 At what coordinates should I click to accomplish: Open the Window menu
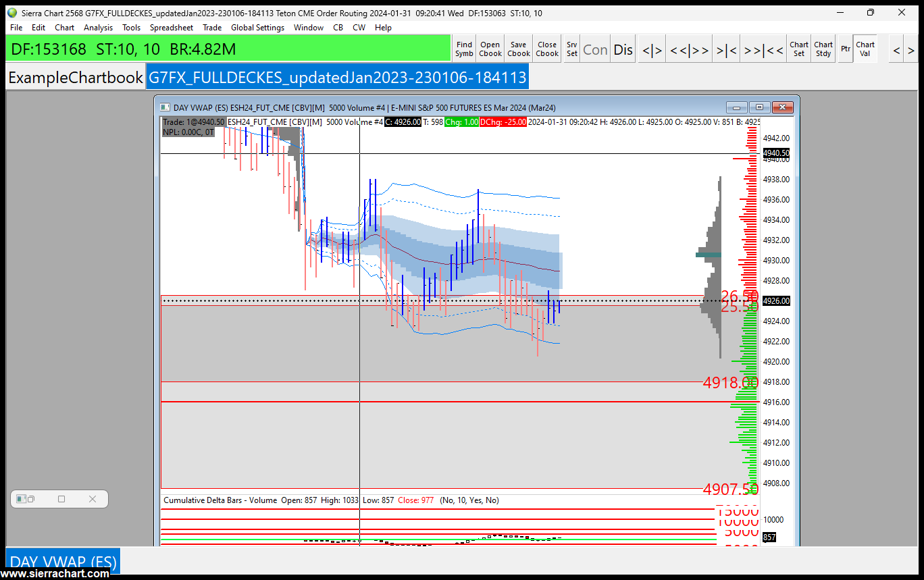coord(309,28)
